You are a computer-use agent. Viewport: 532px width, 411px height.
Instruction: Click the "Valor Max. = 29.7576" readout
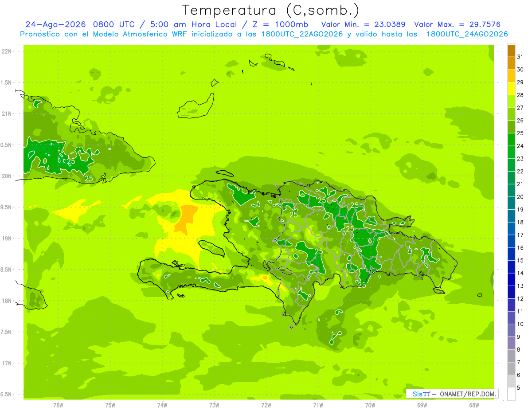coord(457,24)
